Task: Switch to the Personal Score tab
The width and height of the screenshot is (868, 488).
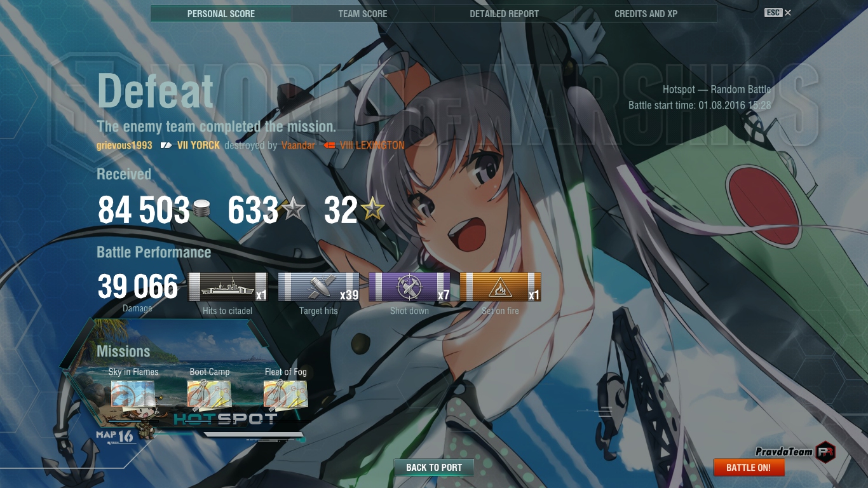Action: pos(221,13)
